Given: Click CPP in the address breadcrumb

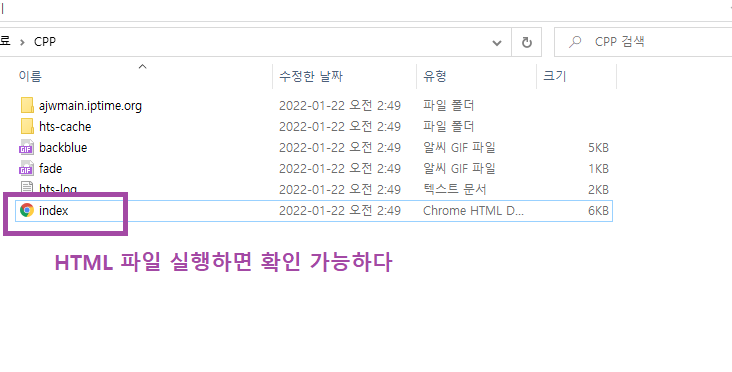Looking at the screenshot, I should click(45, 42).
